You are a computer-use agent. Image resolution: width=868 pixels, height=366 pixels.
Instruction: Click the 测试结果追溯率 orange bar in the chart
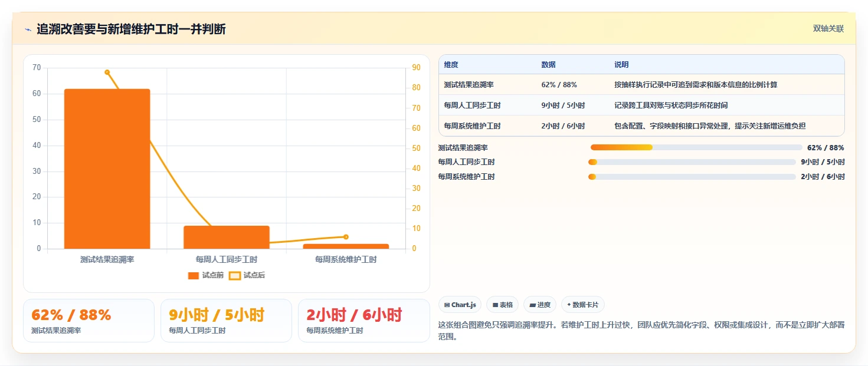click(107, 169)
